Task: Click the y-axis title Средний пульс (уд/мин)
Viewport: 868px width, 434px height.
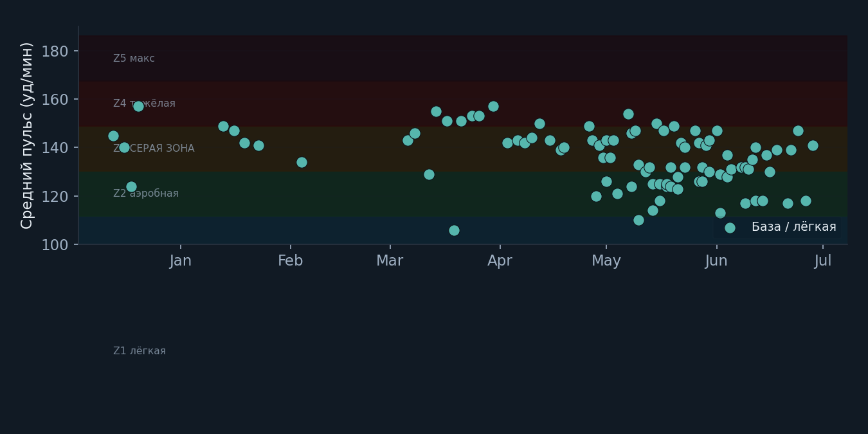Action: pos(26,136)
